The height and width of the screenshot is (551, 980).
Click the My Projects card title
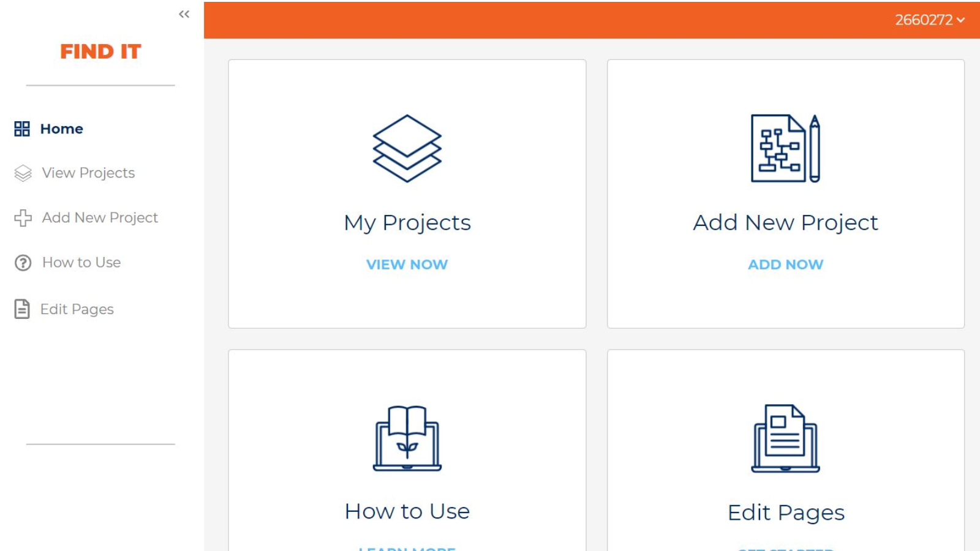(x=407, y=223)
